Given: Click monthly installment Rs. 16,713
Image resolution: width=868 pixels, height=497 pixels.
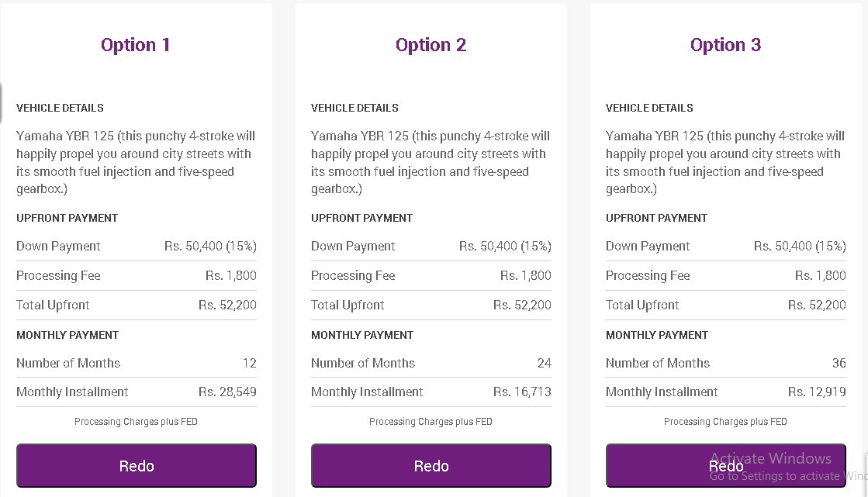Looking at the screenshot, I should click(522, 392).
